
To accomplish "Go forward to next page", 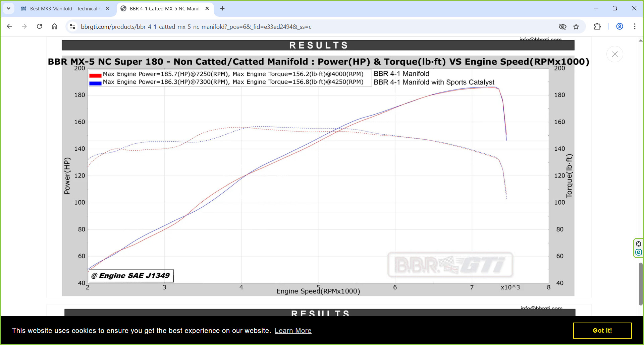I will tap(24, 26).
